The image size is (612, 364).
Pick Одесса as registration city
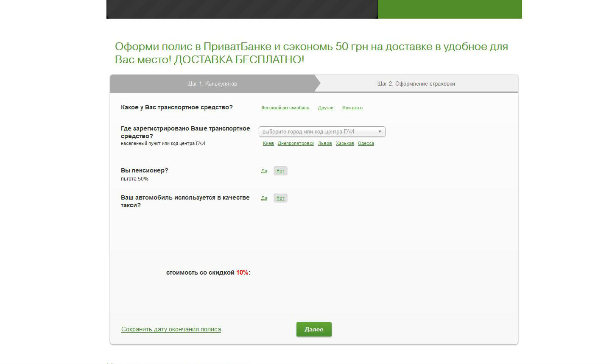(366, 143)
